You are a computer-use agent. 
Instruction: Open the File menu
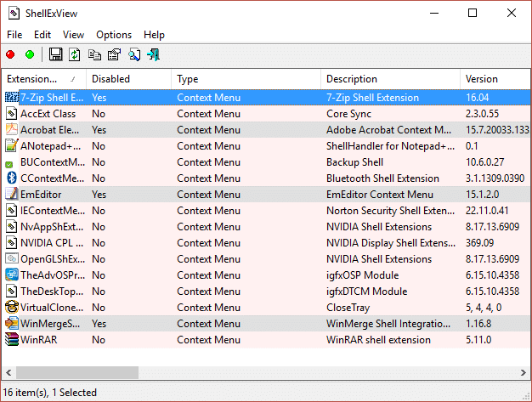point(14,35)
